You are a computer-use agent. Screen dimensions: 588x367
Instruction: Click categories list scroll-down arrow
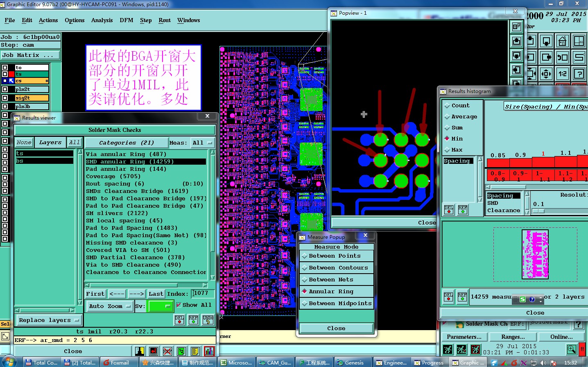[213, 277]
